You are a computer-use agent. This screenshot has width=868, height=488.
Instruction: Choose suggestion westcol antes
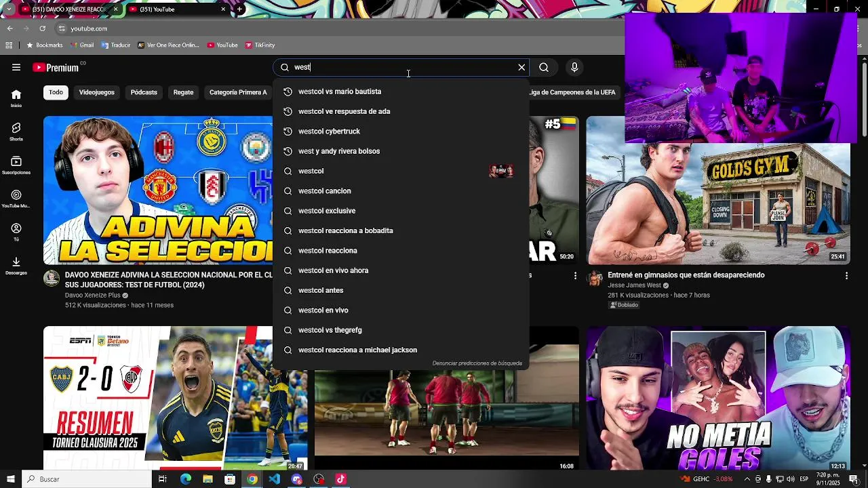[401, 290]
